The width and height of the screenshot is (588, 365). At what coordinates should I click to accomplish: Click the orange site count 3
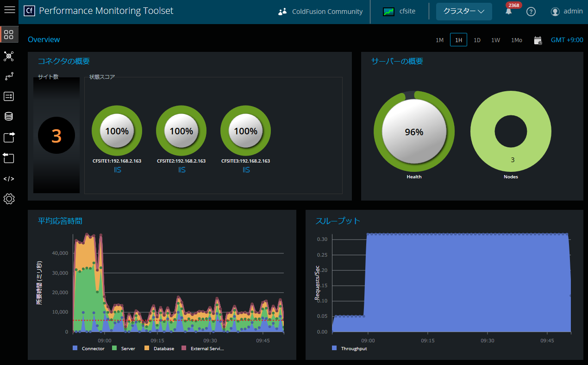[x=56, y=136]
